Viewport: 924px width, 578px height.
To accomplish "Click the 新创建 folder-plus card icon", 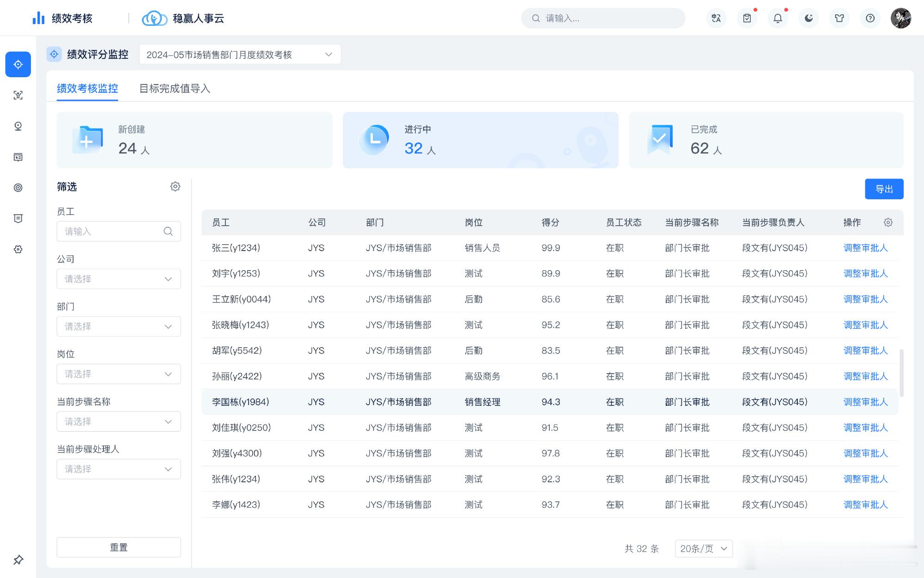I will [x=87, y=140].
